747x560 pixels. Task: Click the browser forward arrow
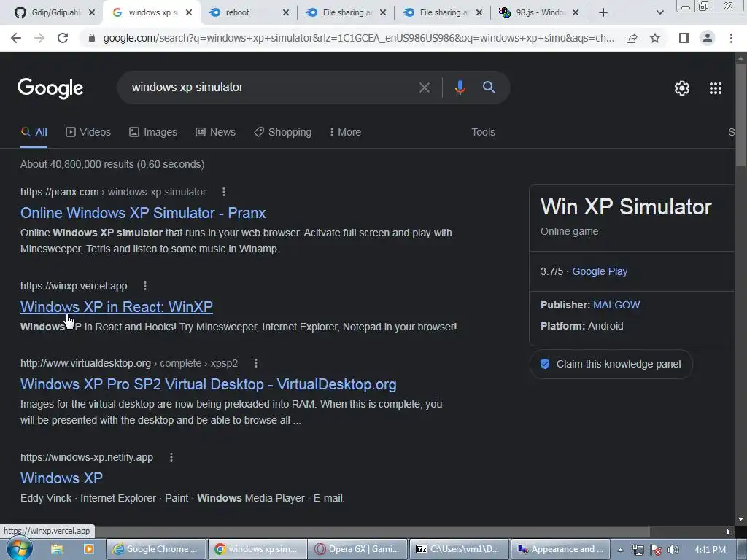(39, 38)
